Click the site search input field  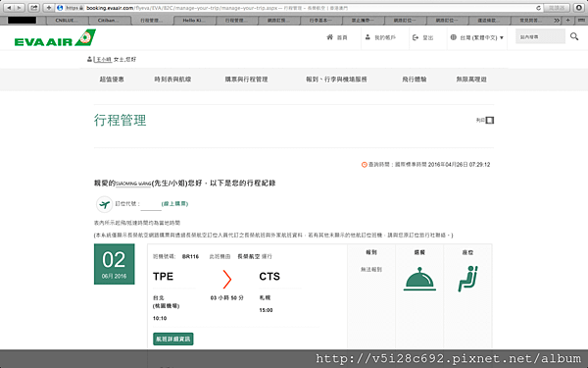(540, 37)
